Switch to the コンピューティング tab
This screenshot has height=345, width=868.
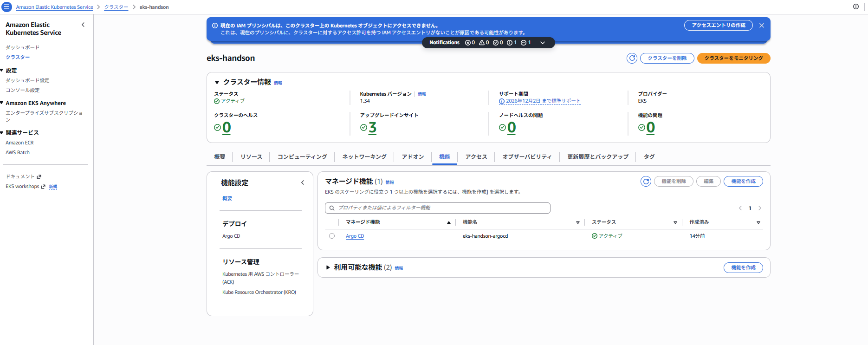click(x=302, y=157)
